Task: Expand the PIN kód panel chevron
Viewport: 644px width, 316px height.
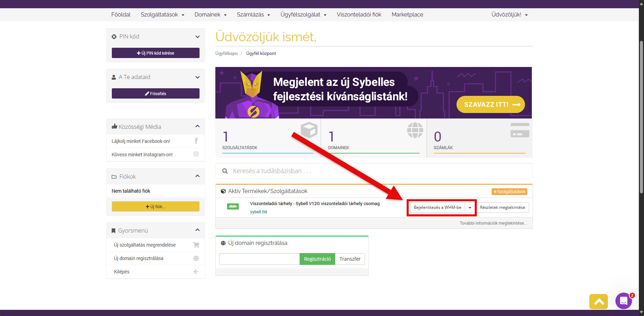Action: [197, 37]
